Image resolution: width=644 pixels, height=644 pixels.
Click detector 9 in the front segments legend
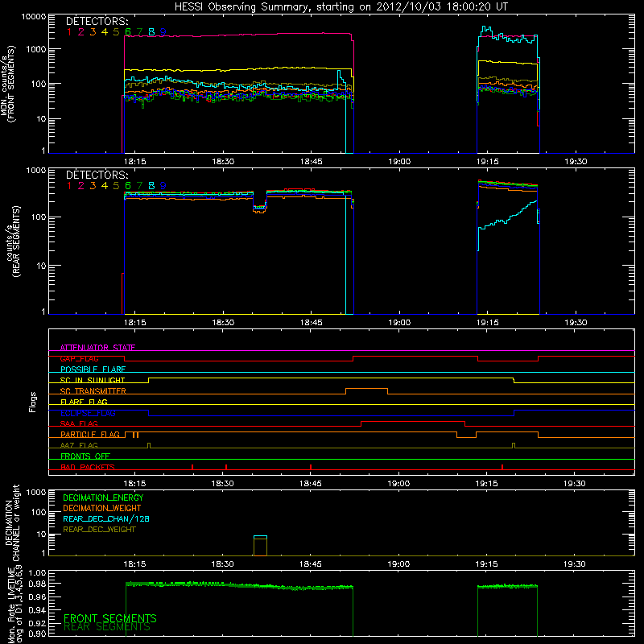click(x=163, y=32)
